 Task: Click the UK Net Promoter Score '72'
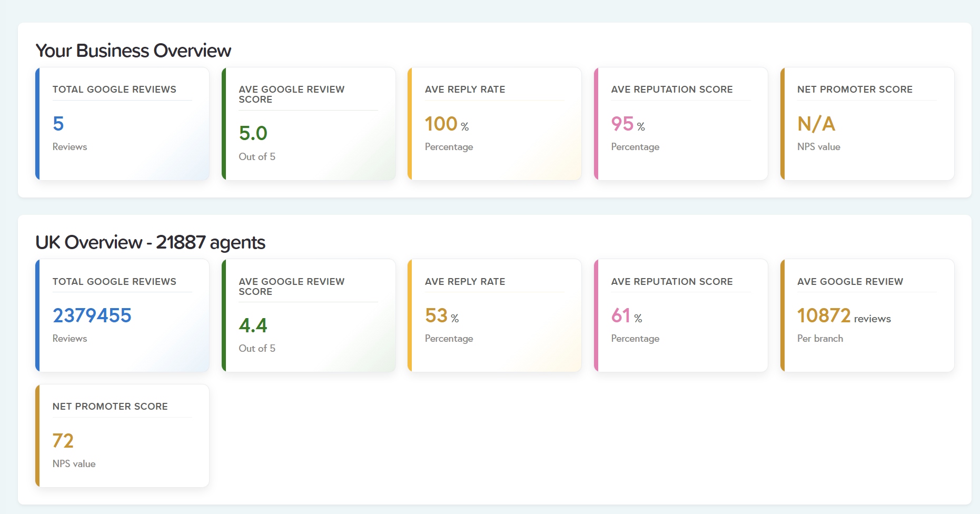pyautogui.click(x=63, y=441)
